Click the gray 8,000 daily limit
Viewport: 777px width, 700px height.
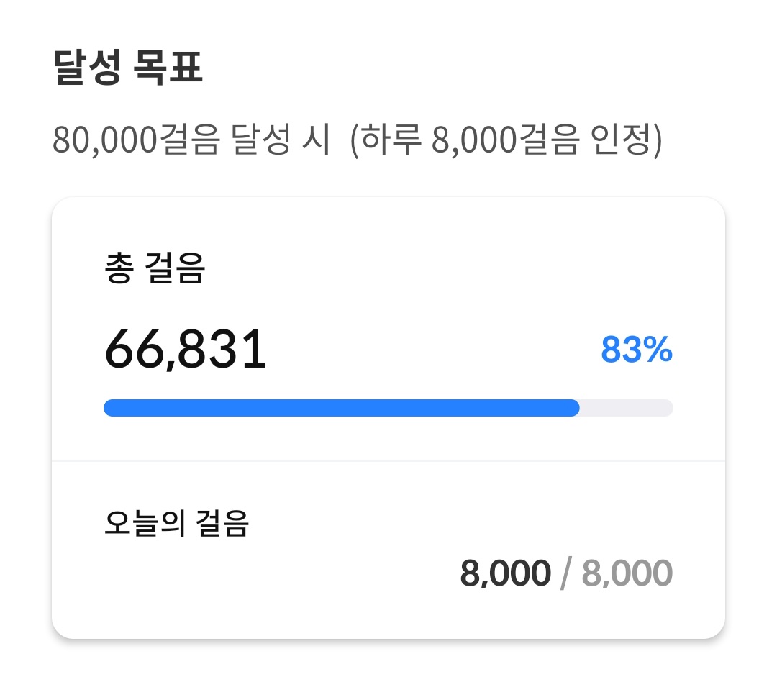(x=627, y=574)
